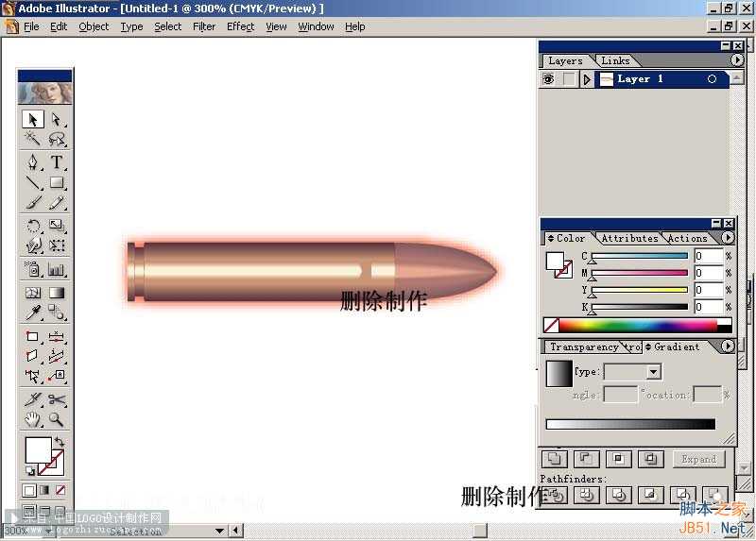
Task: Swap fill and stroke arrows
Action: [x=60, y=441]
